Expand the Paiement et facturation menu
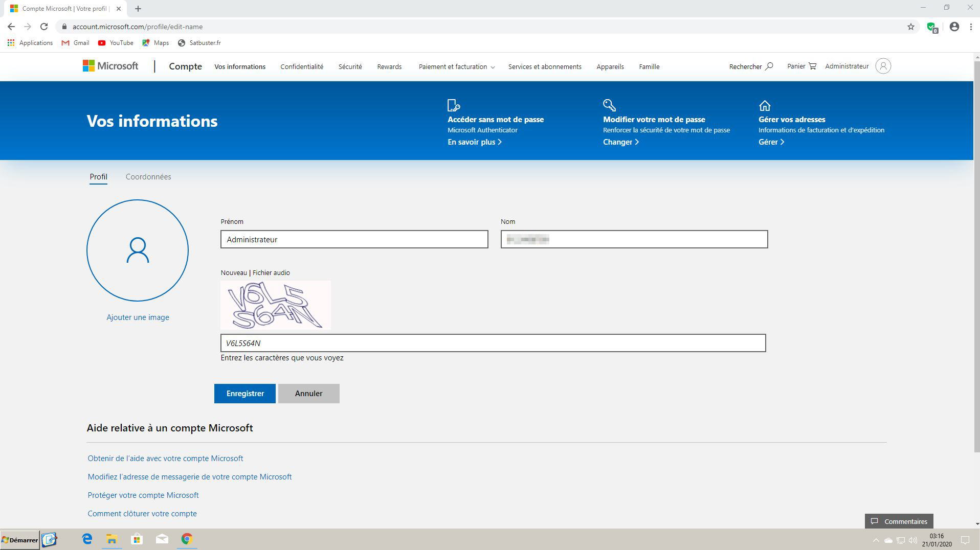Screen dimensions: 980x550 pos(456,66)
